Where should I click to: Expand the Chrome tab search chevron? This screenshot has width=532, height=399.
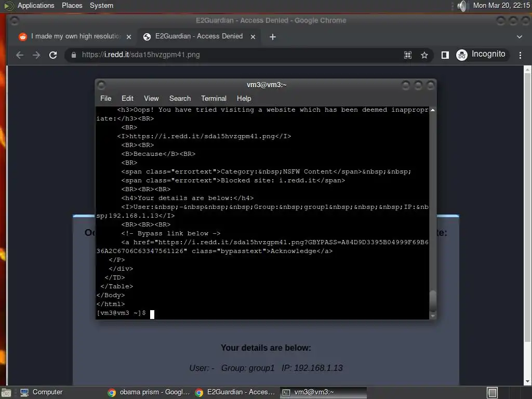519,37
